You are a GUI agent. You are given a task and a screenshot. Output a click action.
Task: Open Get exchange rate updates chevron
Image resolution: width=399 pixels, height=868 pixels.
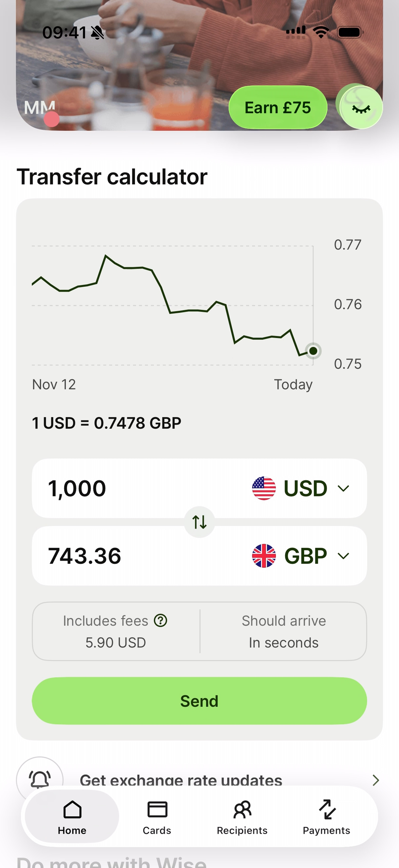[376, 780]
